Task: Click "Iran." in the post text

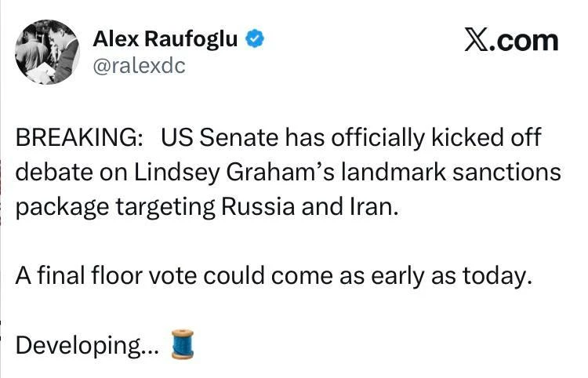Action: pos(374,206)
